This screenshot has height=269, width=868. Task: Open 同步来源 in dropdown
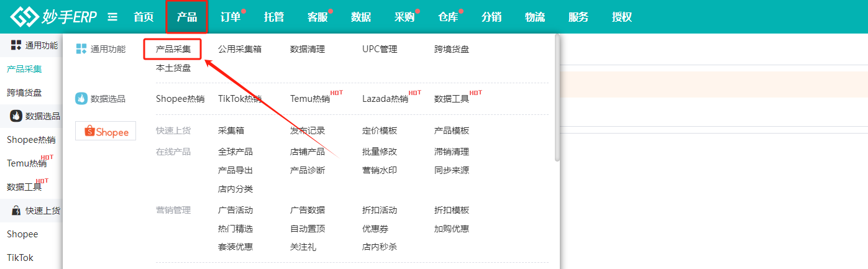[452, 170]
